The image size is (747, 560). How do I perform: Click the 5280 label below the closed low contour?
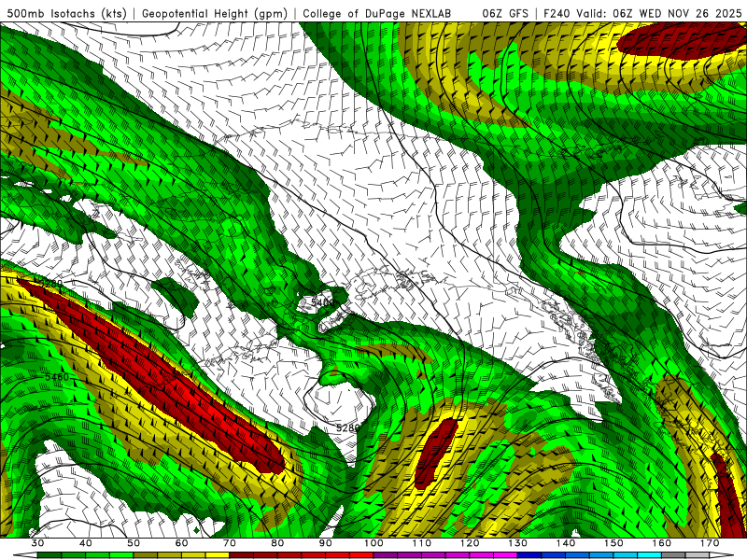click(347, 427)
